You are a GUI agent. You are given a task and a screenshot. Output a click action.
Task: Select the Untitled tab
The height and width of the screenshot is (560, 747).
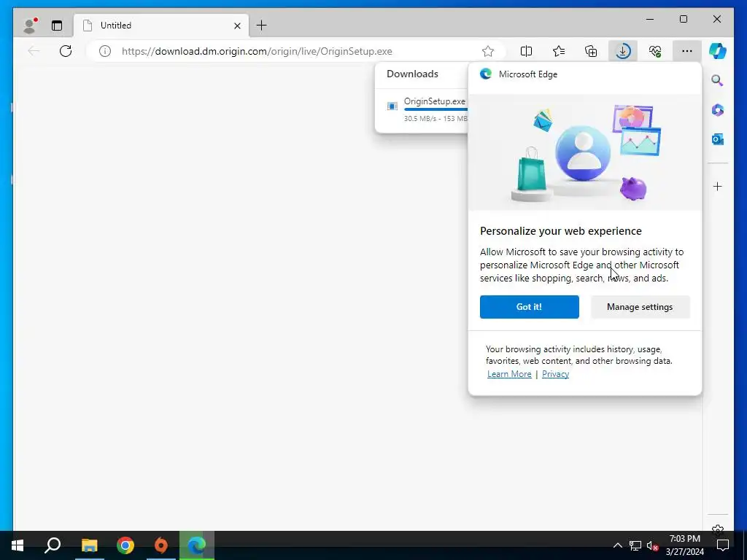[x=160, y=26]
